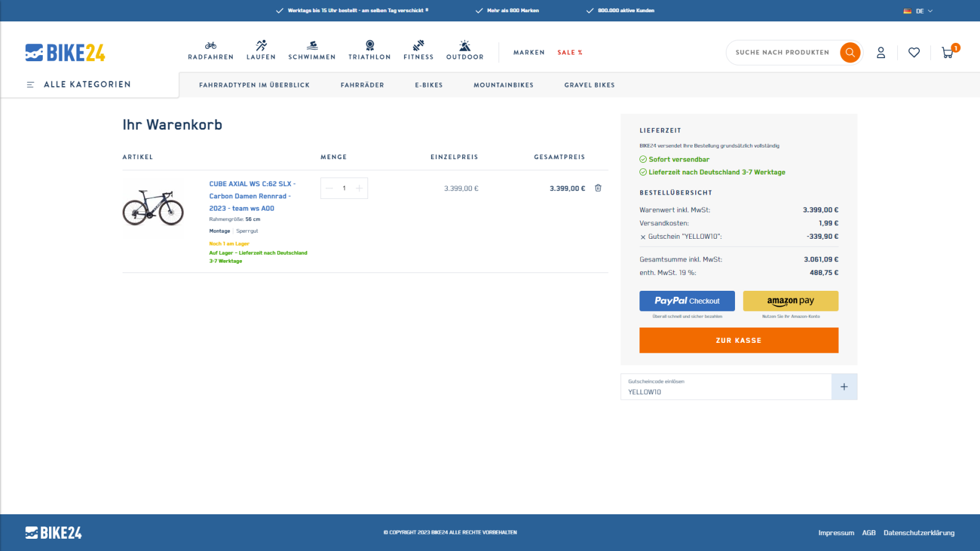Select the Outdoor mountain category icon
The width and height of the screenshot is (980, 551).
(465, 45)
